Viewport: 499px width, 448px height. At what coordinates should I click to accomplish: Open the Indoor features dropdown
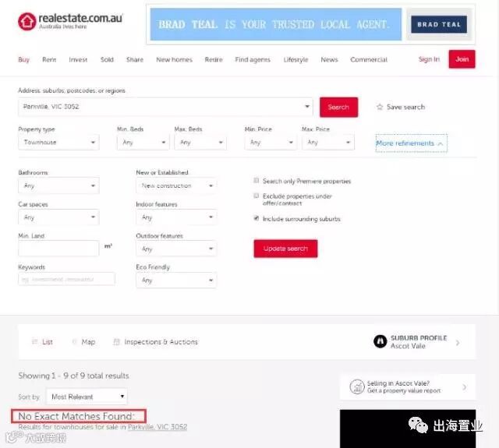(x=176, y=217)
